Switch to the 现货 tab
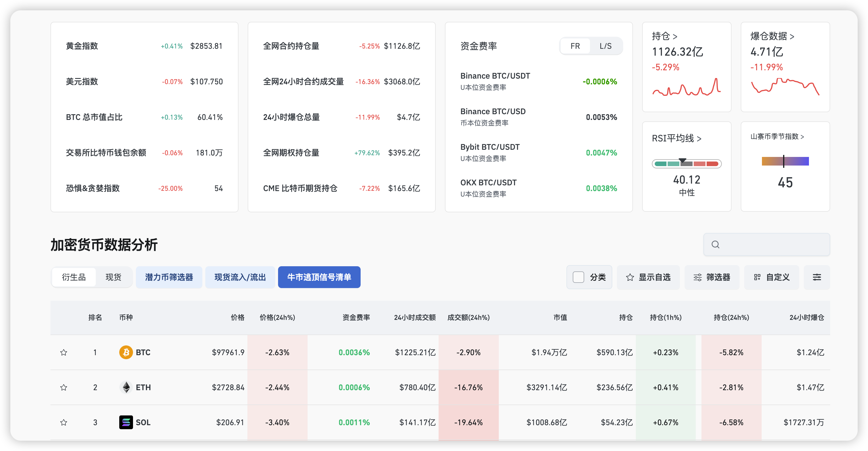Screen dimensions: 868x451 tap(113, 277)
